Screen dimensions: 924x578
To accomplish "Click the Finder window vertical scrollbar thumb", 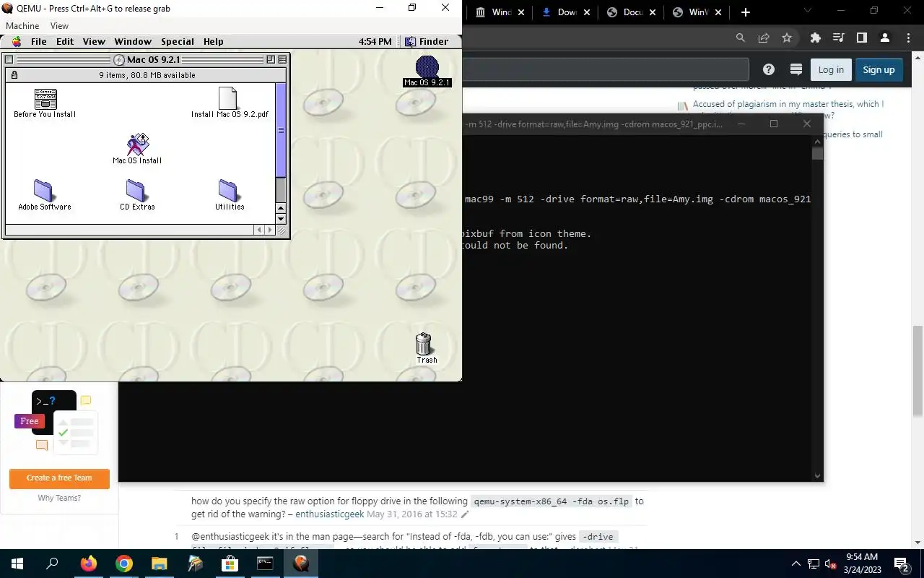I will tap(281, 130).
